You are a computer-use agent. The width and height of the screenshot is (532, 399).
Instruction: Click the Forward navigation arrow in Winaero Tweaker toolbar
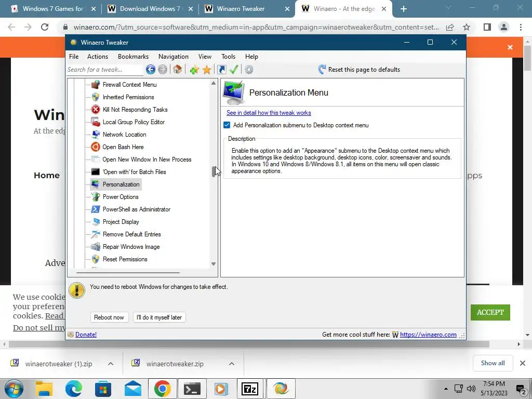pos(163,70)
